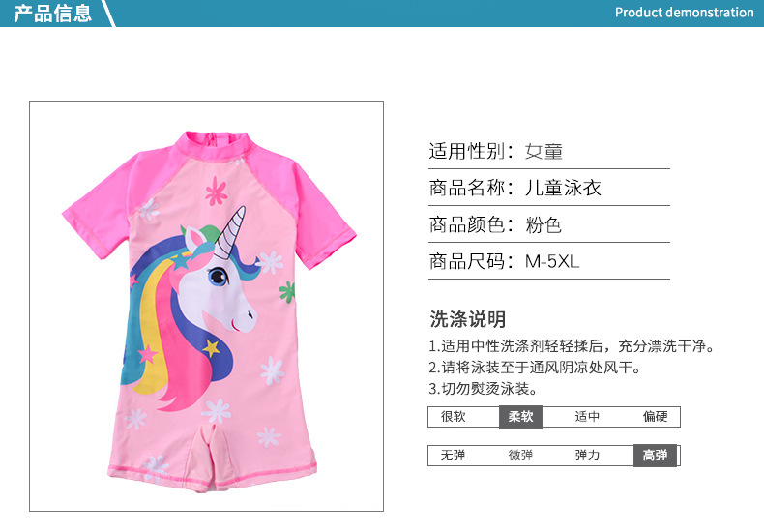Click the Product demonstration header text
764x532 pixels.
tap(684, 13)
